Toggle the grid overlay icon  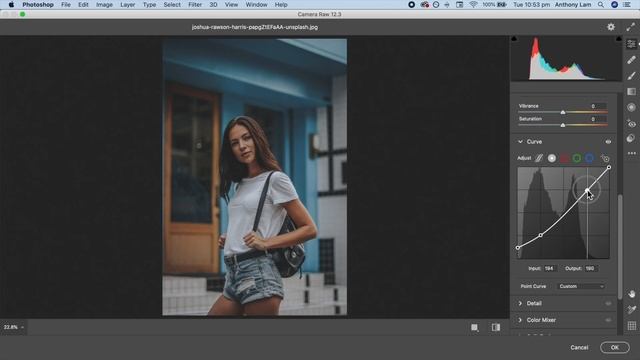tap(631, 326)
